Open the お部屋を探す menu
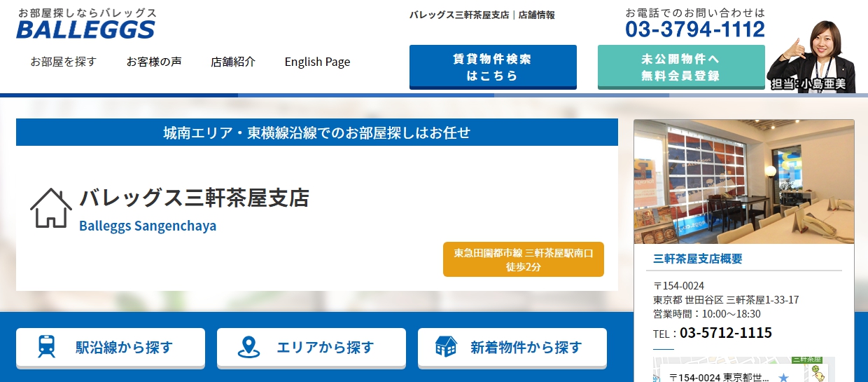 point(63,62)
